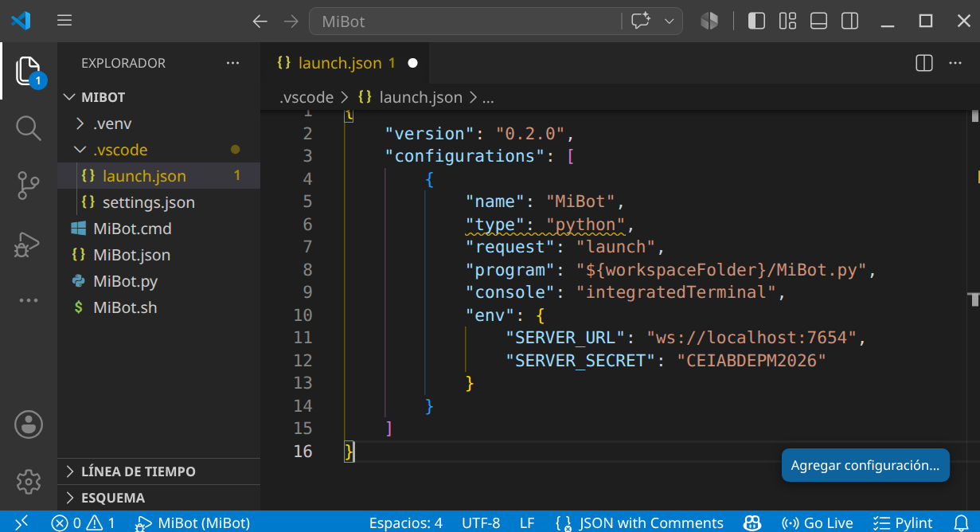Click the Agregar configuración button
The height and width of the screenshot is (532, 980).
(865, 465)
